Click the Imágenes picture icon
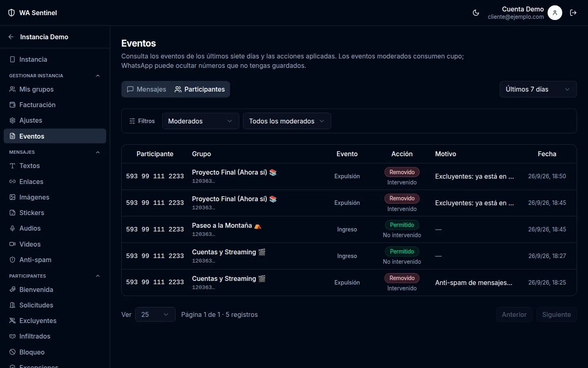588x368 pixels. [x=12, y=197]
